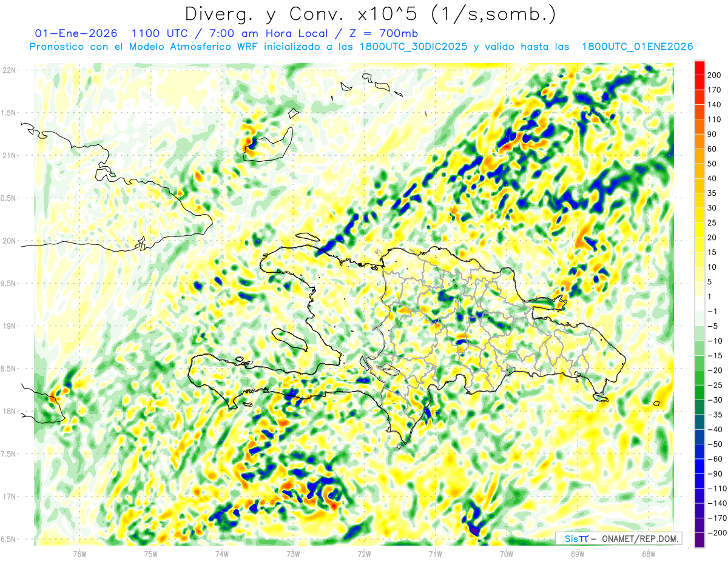Select longitude label '76W'
The height and width of the screenshot is (562, 728).
pos(79,553)
